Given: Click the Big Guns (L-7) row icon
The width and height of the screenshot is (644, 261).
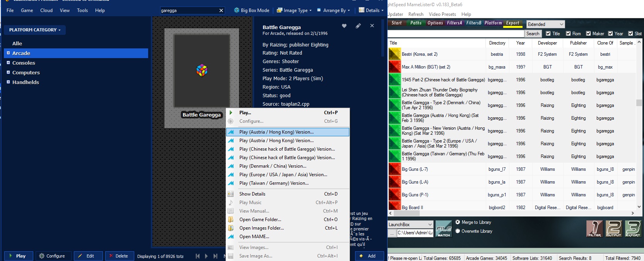Looking at the screenshot, I should click(x=395, y=169).
